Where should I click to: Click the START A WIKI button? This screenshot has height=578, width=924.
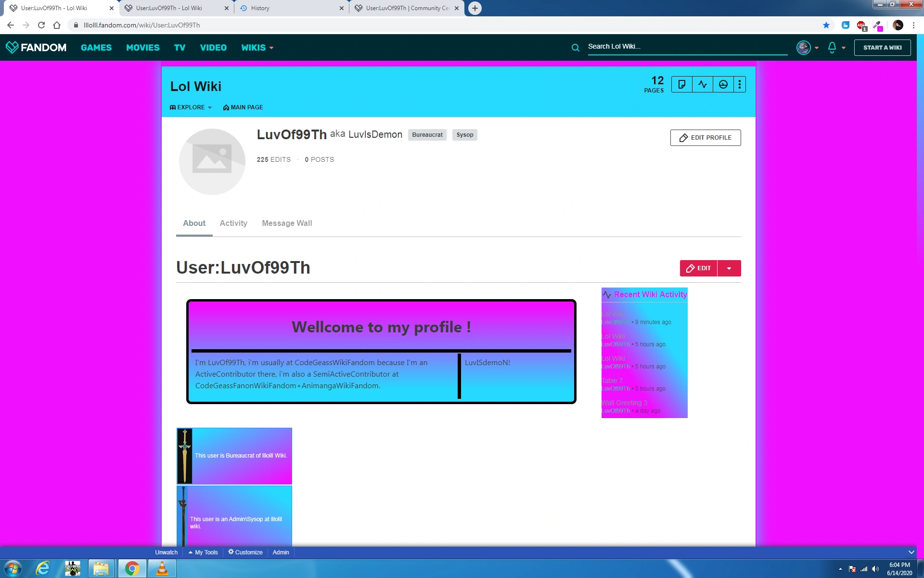point(882,47)
